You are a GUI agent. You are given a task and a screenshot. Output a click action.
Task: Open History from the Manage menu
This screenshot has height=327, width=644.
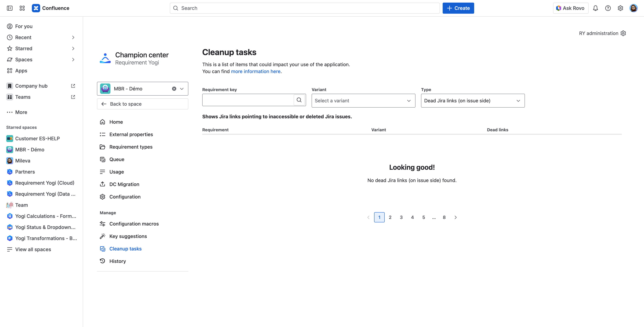click(x=118, y=261)
